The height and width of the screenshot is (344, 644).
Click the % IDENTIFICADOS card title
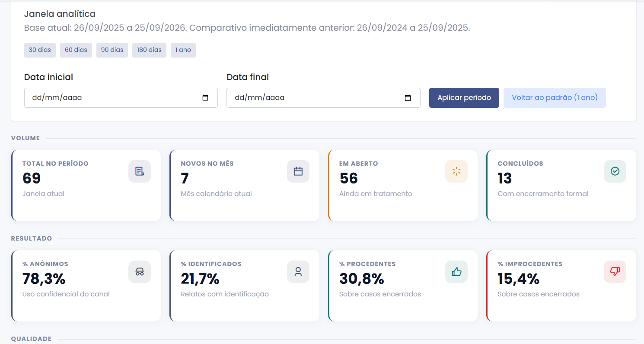[x=211, y=264]
